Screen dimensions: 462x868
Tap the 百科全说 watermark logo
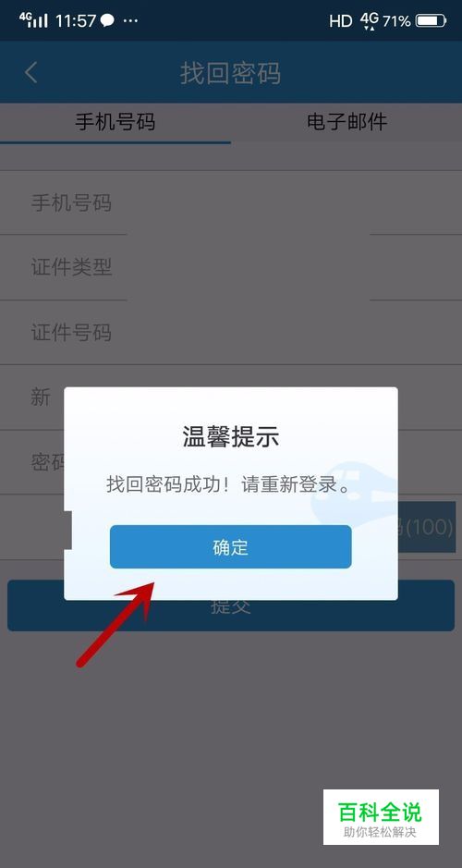pyautogui.click(x=381, y=817)
